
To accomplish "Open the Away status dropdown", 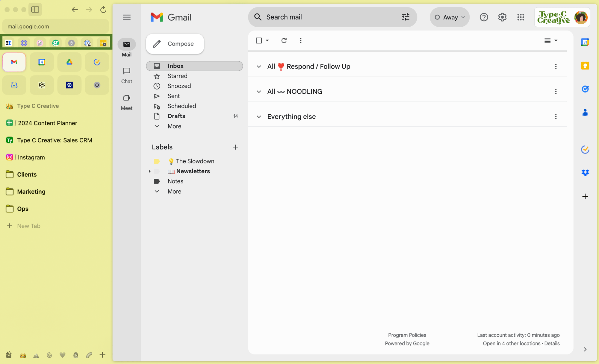I will (450, 17).
